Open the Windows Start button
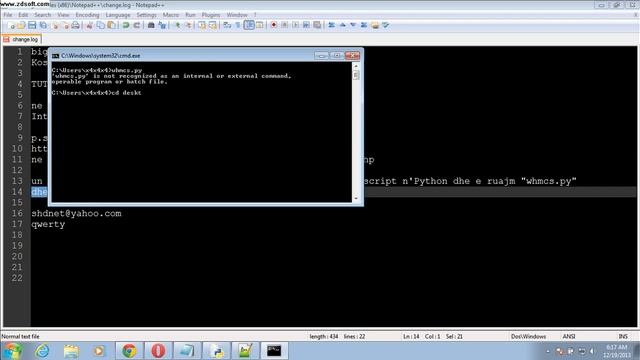640x360 pixels. [x=12, y=351]
